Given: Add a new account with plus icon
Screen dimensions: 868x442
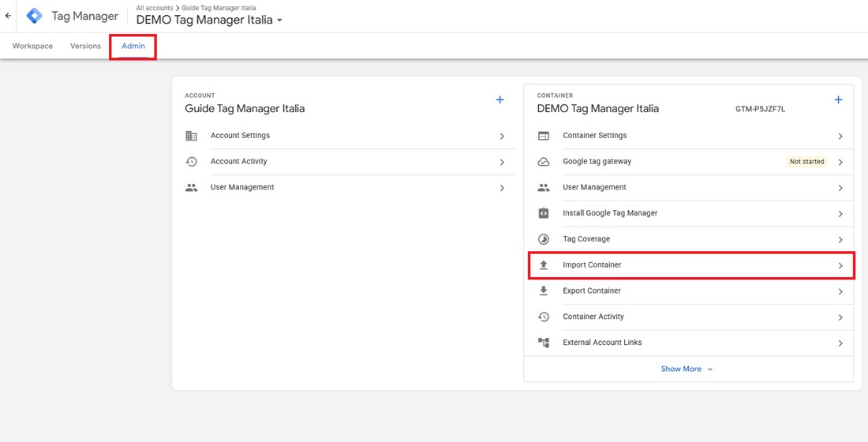Looking at the screenshot, I should [x=499, y=99].
